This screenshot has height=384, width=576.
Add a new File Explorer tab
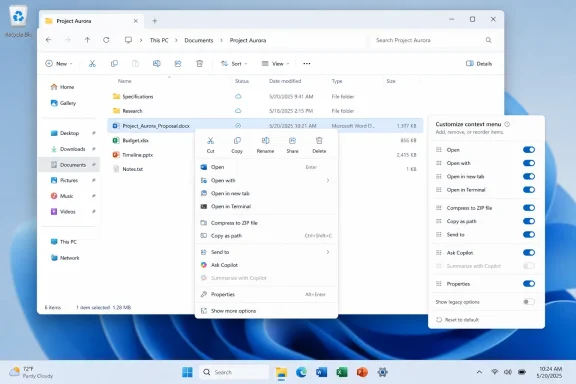[x=155, y=21]
